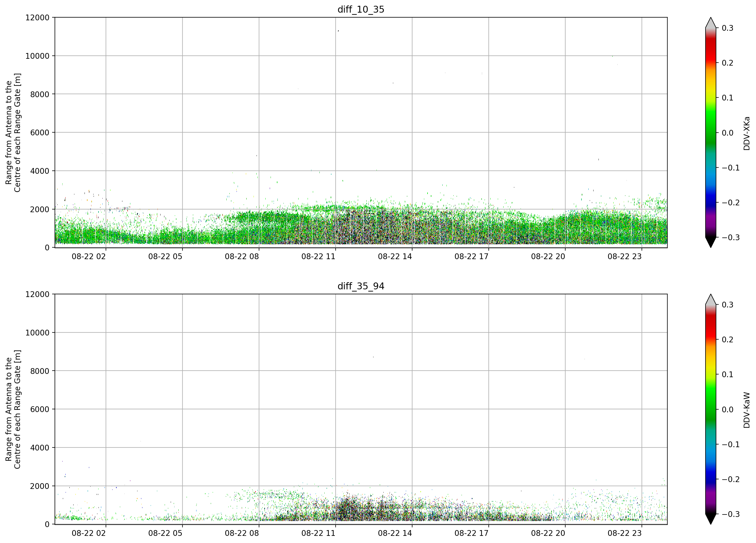The image size is (756, 543).
Task: Click the 0.2 tick on DDV-KaW colorbar
Action: pyautogui.click(x=728, y=340)
